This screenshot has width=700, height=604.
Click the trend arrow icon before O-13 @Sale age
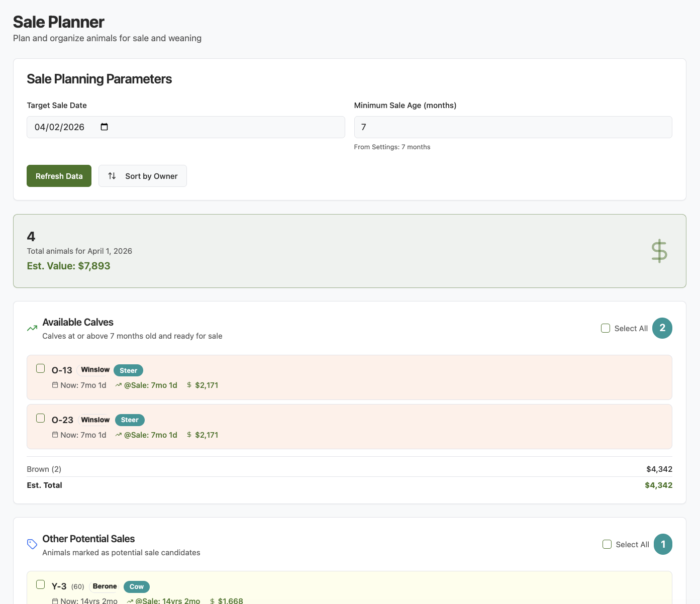click(x=119, y=385)
